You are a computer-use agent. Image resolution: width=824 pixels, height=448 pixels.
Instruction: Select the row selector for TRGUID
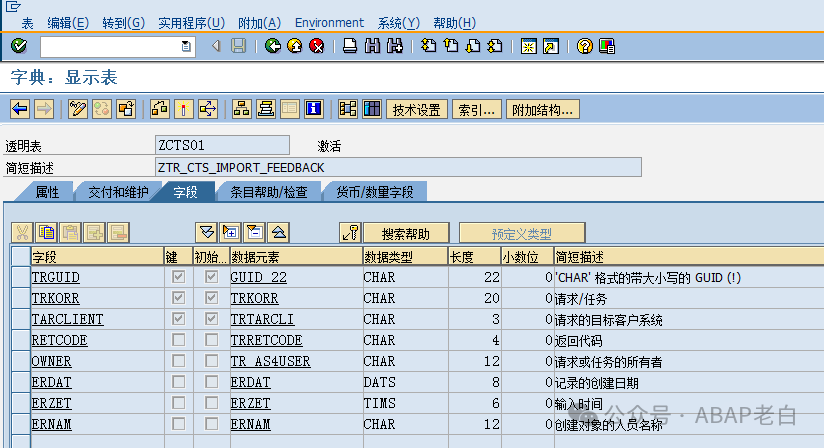20,277
